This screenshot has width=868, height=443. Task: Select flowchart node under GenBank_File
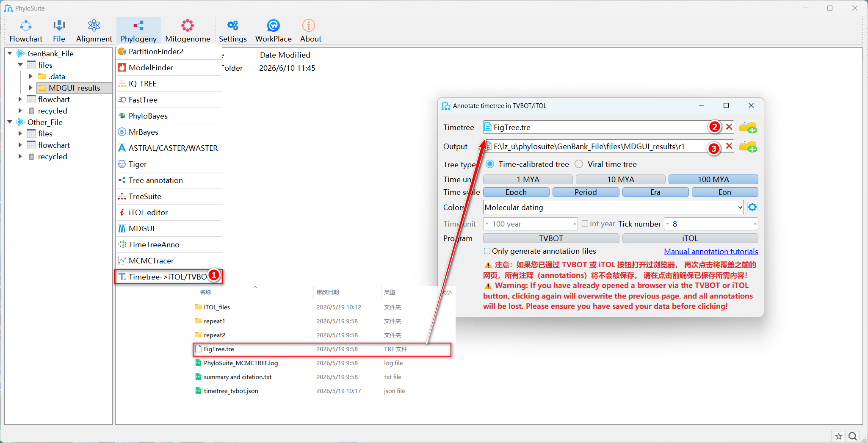[54, 99]
